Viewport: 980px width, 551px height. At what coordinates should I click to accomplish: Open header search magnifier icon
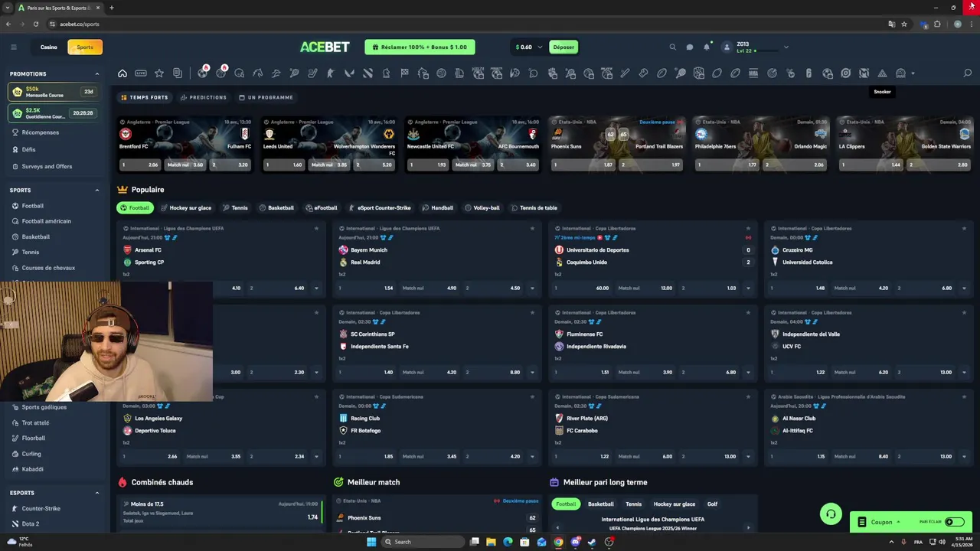[x=673, y=47]
